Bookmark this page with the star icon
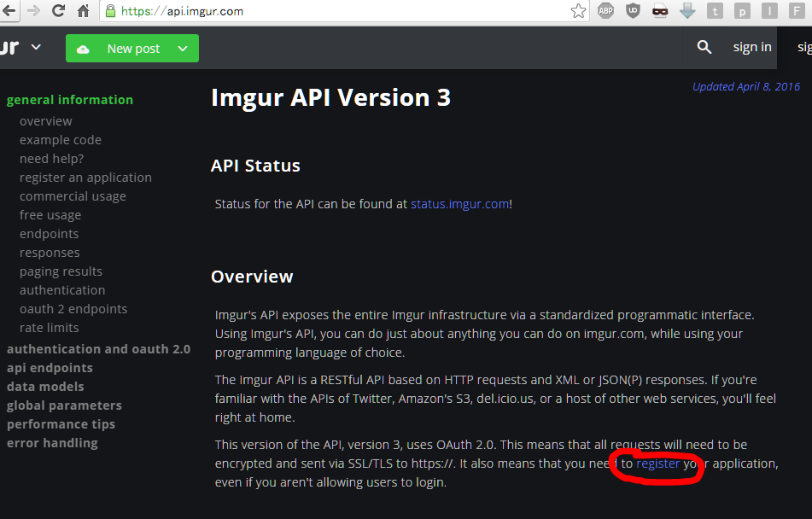The image size is (812, 519). point(578,11)
